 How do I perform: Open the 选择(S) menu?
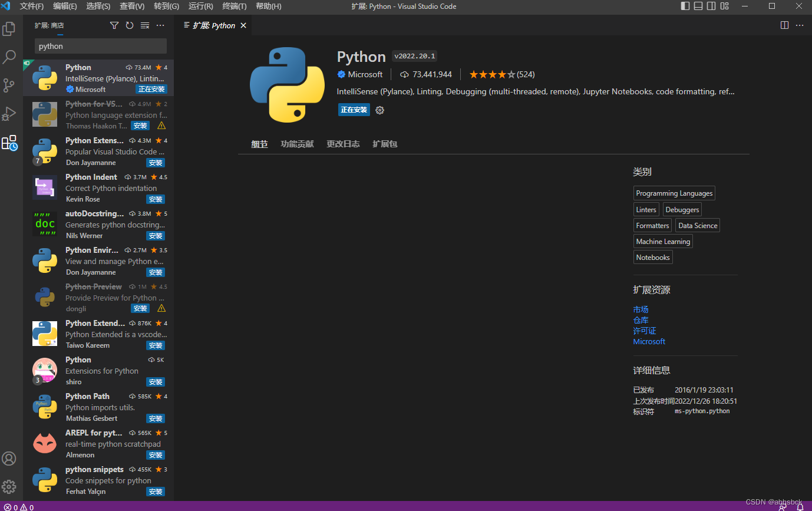point(98,6)
